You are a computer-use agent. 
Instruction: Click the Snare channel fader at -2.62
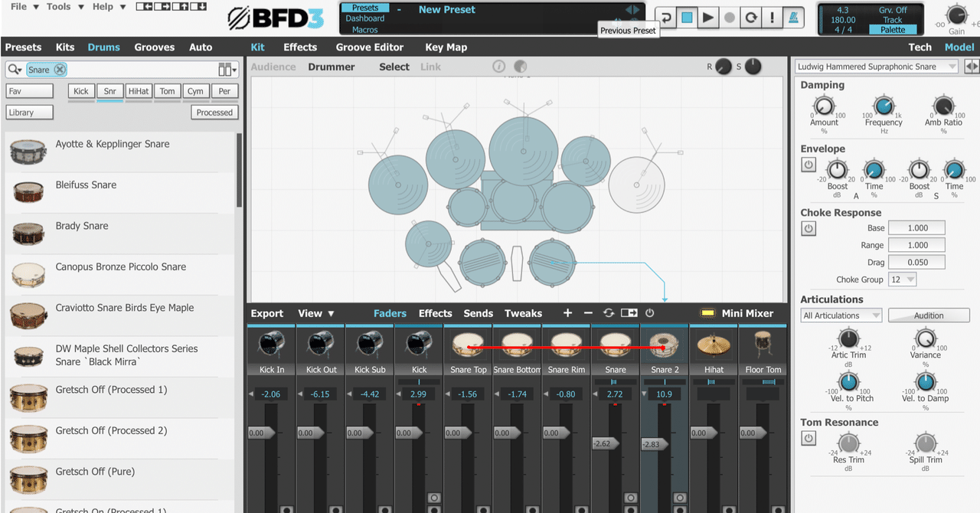click(605, 443)
